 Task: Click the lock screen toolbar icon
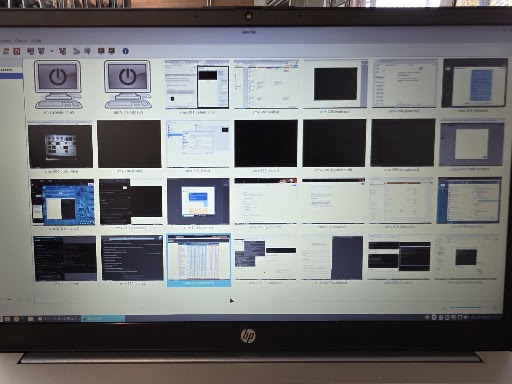pyautogui.click(x=101, y=51)
